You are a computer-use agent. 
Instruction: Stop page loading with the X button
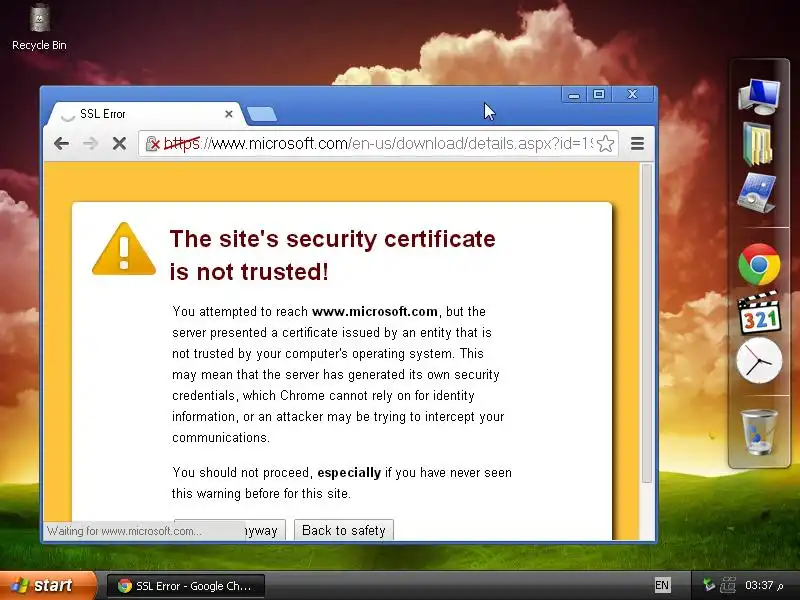click(x=119, y=144)
